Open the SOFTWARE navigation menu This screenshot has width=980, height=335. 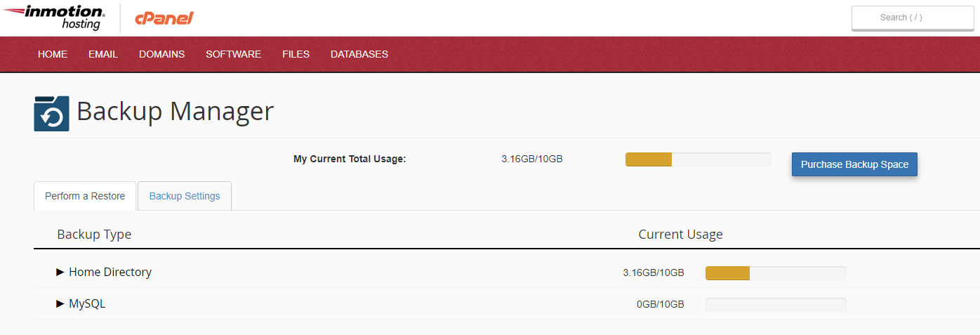click(x=233, y=54)
